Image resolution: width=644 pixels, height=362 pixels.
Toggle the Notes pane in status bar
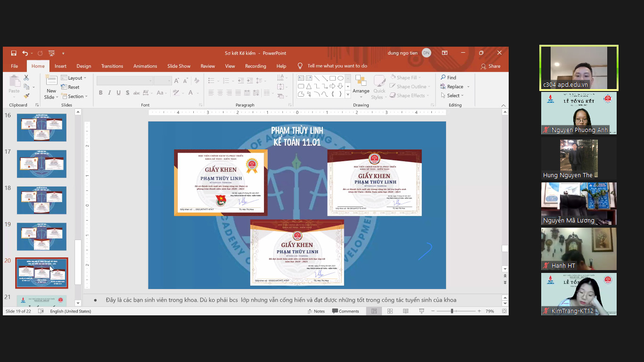(x=316, y=311)
